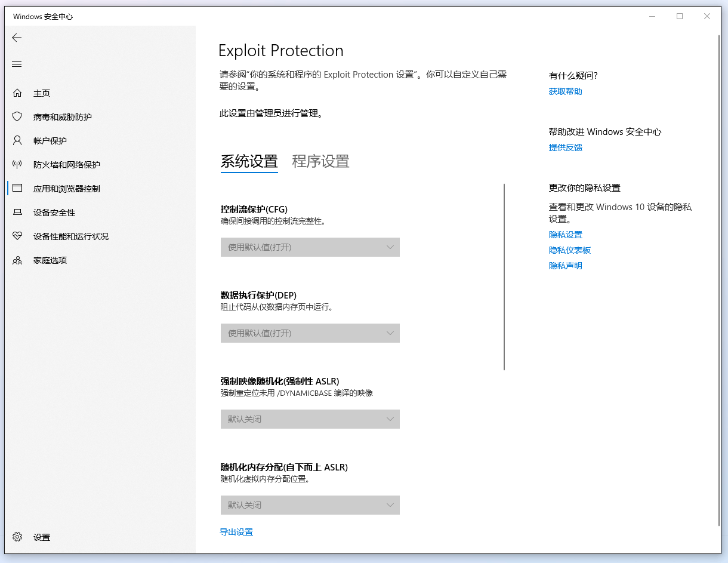Click the home icon for 主页
Viewport: 728px width, 563px height.
click(17, 93)
